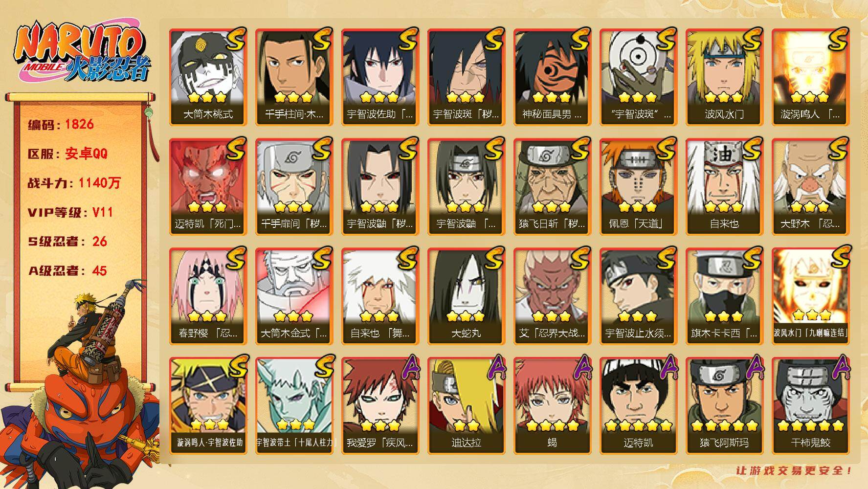Click the Naruto on toad illustration
Image resolution: width=868 pixels, height=489 pixels.
tap(78, 386)
